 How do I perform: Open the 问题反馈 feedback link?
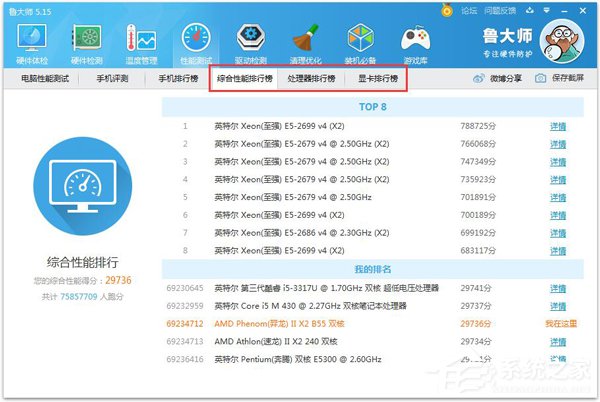click(x=500, y=11)
